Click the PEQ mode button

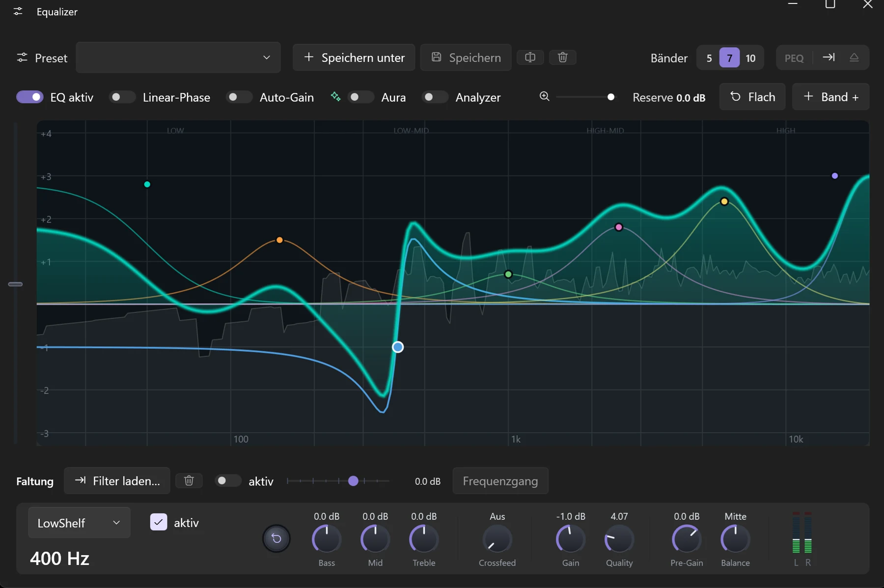794,58
